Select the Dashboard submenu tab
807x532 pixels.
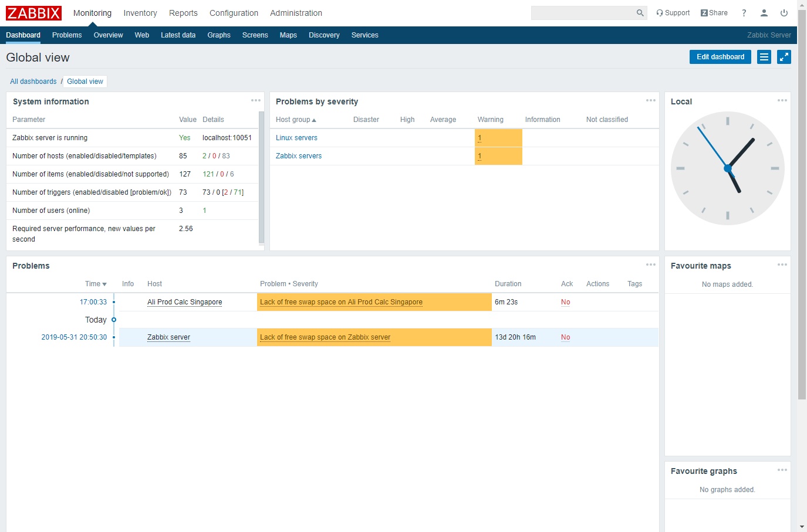(23, 35)
